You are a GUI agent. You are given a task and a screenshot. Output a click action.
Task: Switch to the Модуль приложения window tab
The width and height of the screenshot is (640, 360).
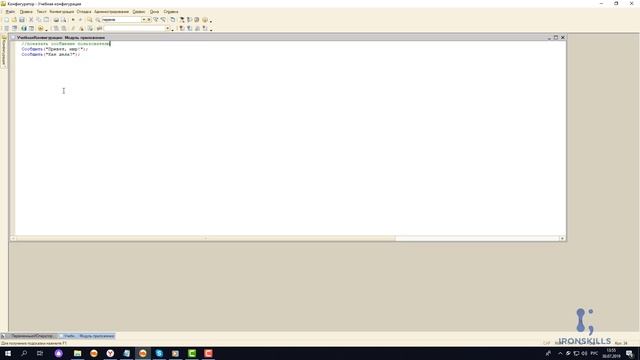pos(87,336)
